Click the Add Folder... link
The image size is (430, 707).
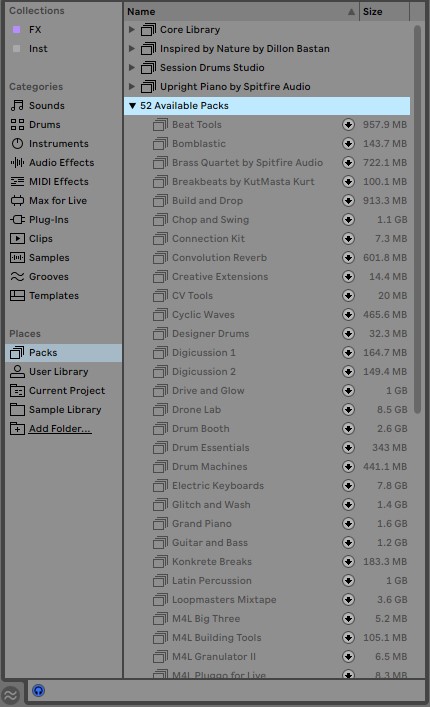click(60, 429)
